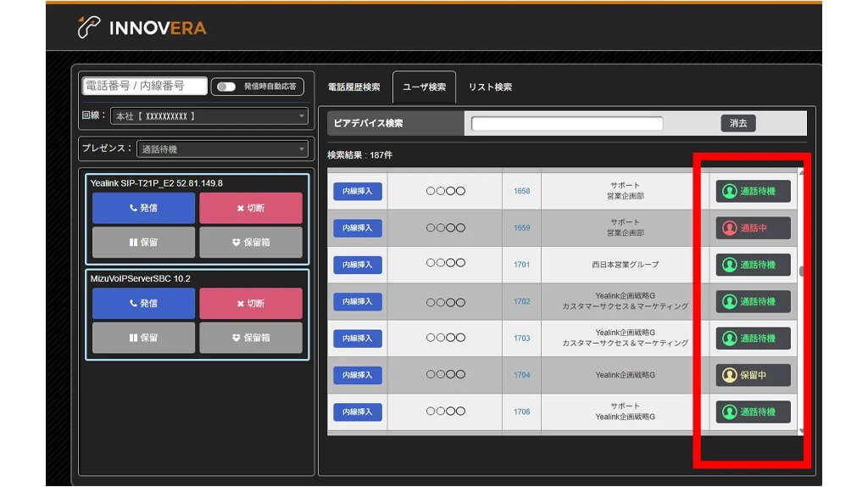Screen dimensions: 868x487
Task: Click the 通話待機 status icon for 1706
Action: coord(730,411)
